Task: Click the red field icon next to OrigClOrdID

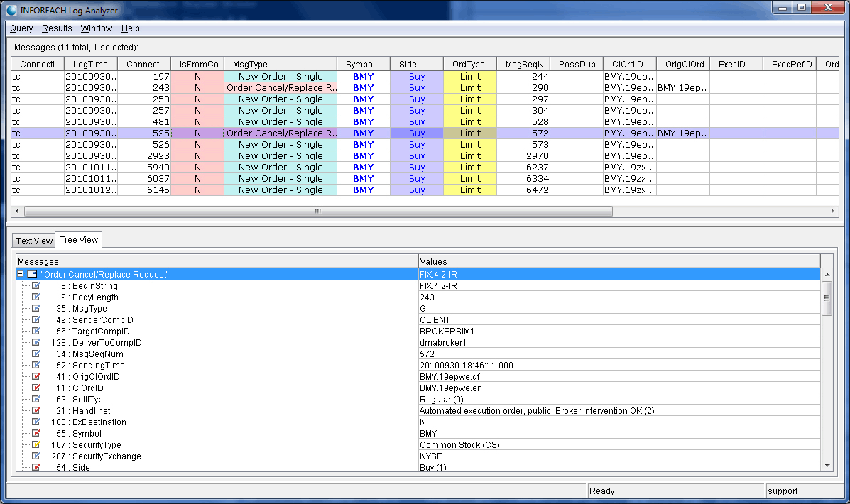Action: (36, 377)
